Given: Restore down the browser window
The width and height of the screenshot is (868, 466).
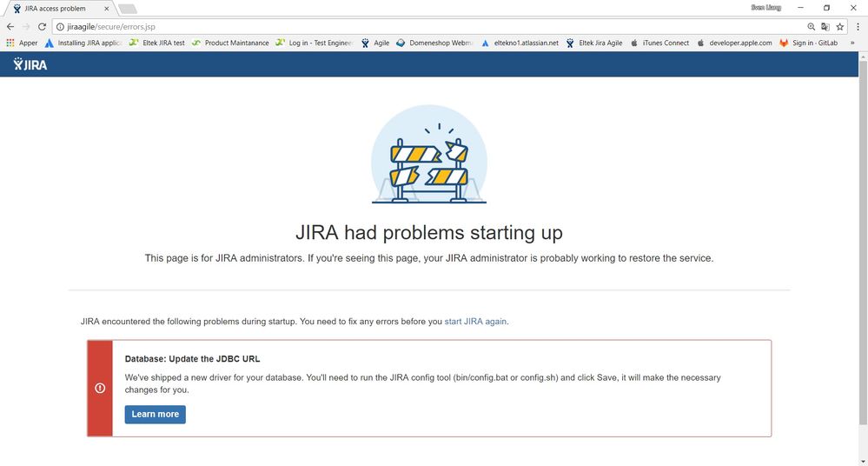Looking at the screenshot, I should click(x=826, y=8).
